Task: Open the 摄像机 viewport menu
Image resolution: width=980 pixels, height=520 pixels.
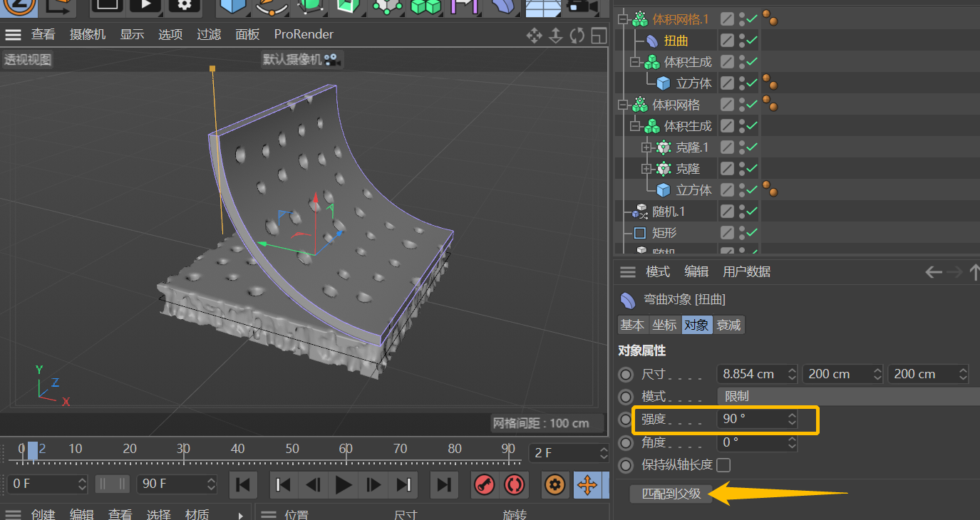Action: click(x=88, y=34)
